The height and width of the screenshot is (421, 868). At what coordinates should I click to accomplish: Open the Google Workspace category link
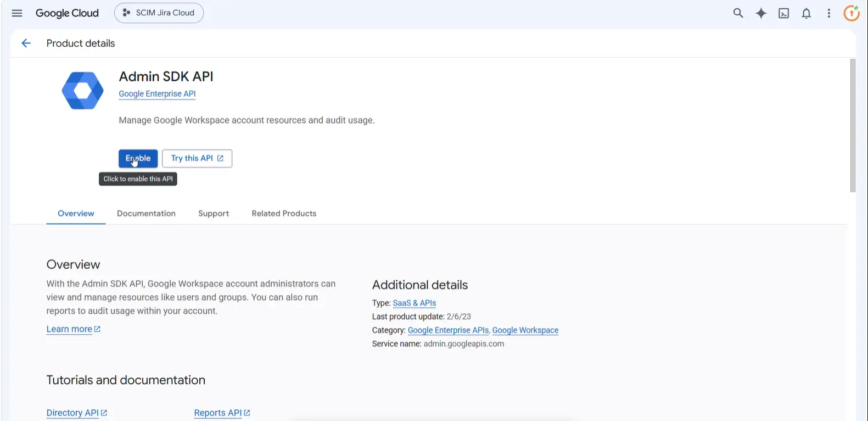tap(525, 330)
